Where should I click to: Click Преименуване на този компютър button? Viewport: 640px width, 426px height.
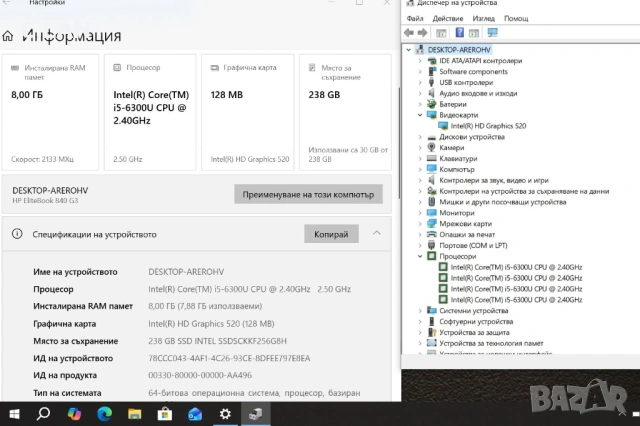308,194
